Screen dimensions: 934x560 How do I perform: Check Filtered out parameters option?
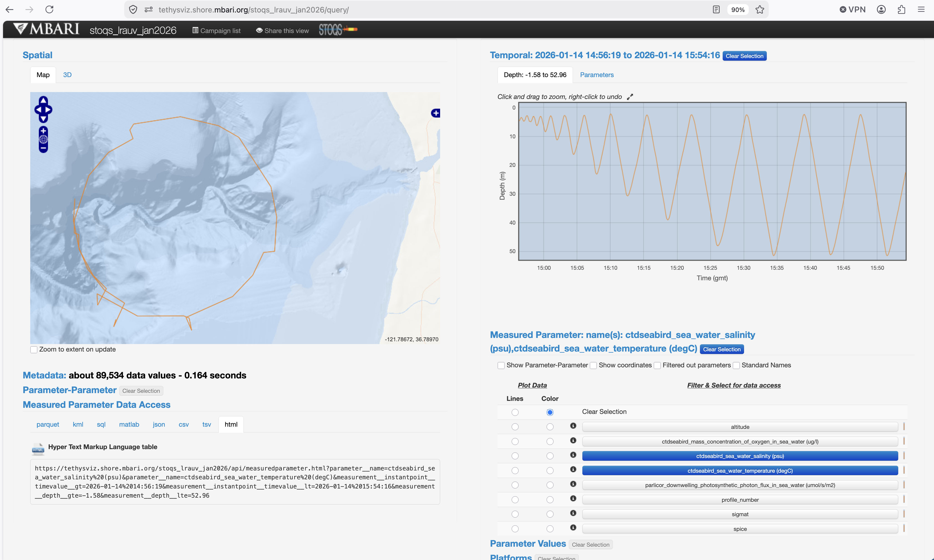pos(658,366)
